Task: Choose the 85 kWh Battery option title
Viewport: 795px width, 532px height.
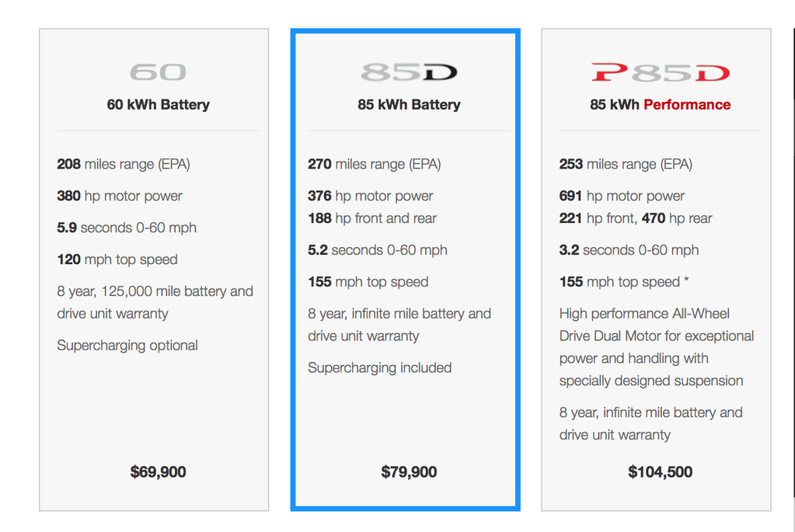Action: pyautogui.click(x=409, y=104)
